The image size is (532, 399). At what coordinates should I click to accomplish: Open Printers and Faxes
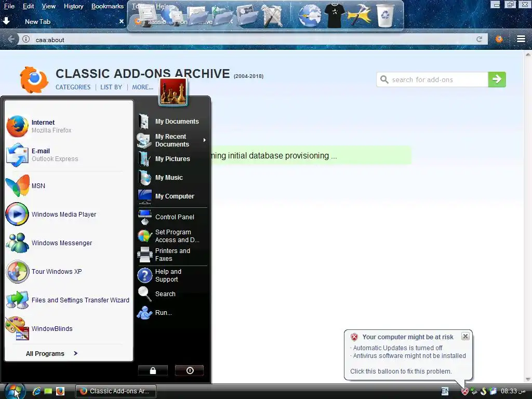(172, 255)
